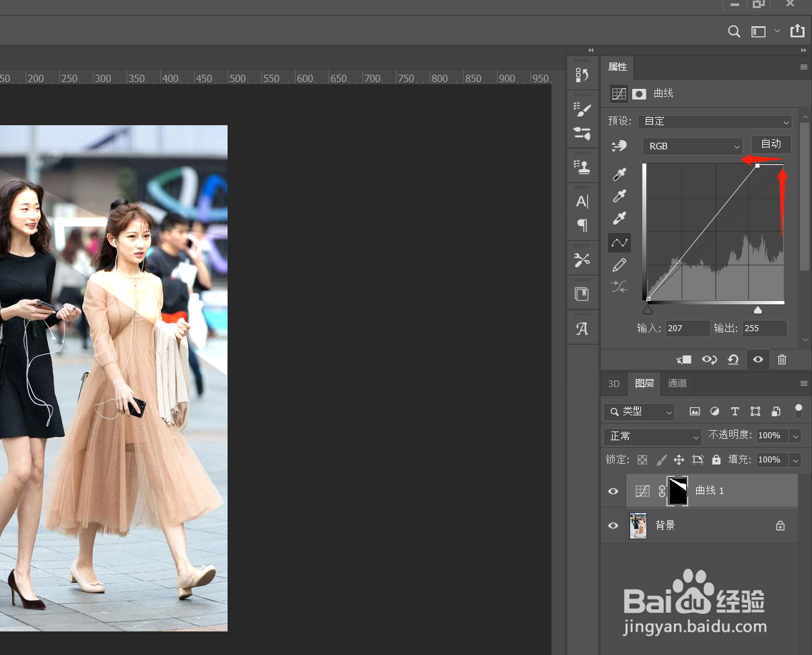812x655 pixels.
Task: Open the Paragraph panel icon
Action: click(582, 225)
